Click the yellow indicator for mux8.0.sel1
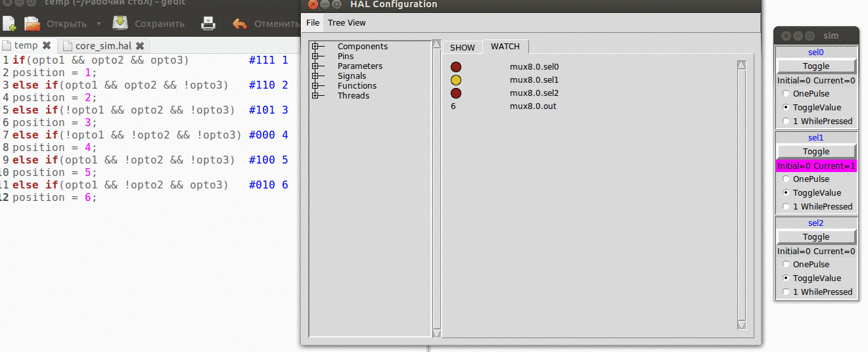 (456, 80)
